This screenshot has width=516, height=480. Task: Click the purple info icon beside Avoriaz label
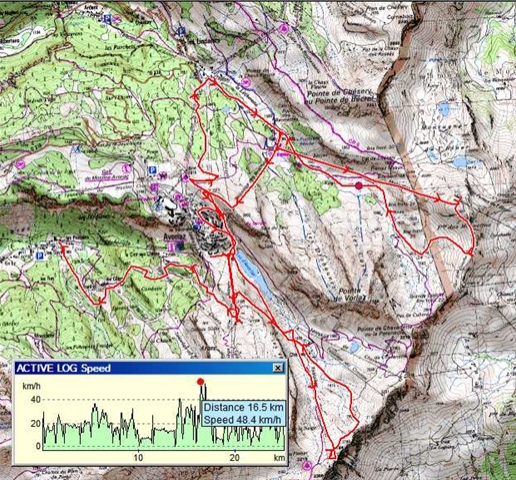tap(172, 247)
